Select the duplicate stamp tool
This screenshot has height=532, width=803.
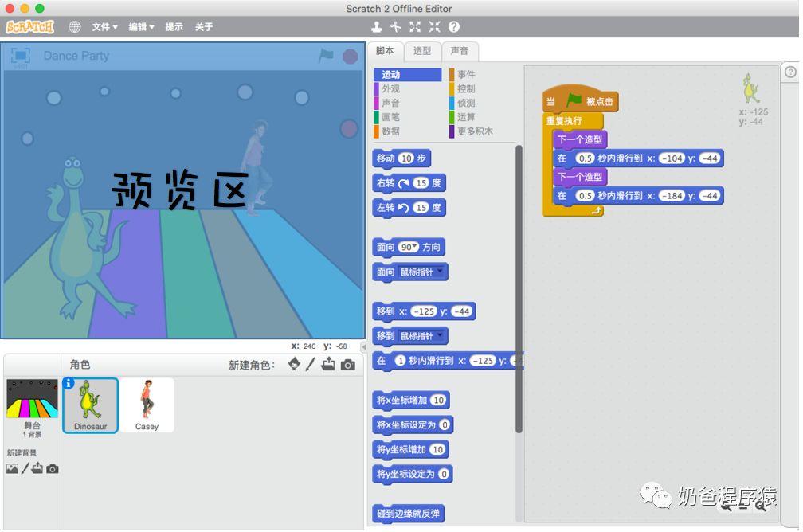(x=377, y=26)
